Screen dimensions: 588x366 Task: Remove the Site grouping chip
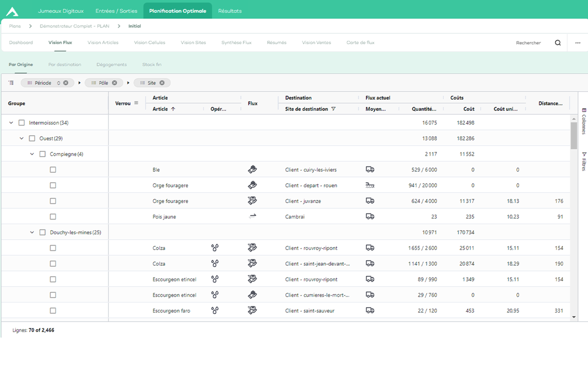point(162,83)
